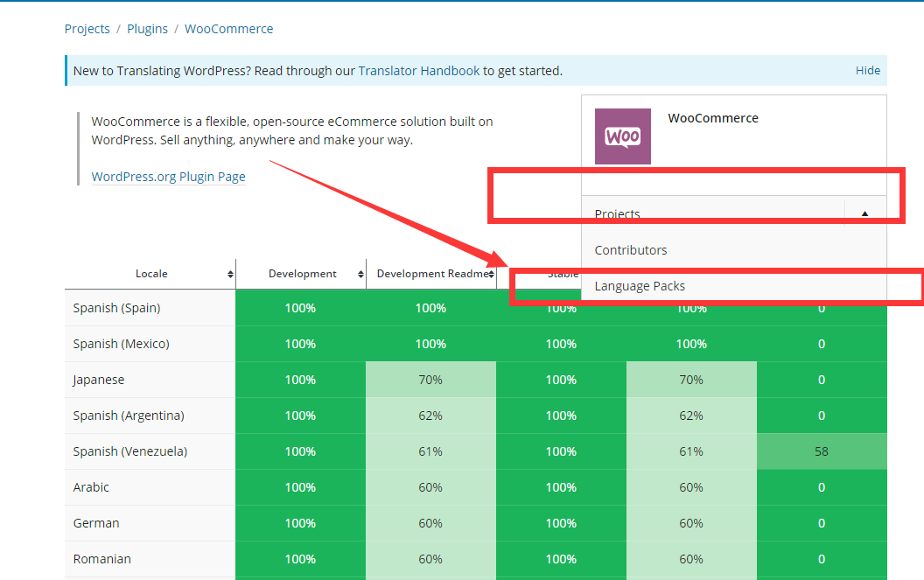Open the Spanish (Spain) locale row
924x580 pixels.
[116, 308]
